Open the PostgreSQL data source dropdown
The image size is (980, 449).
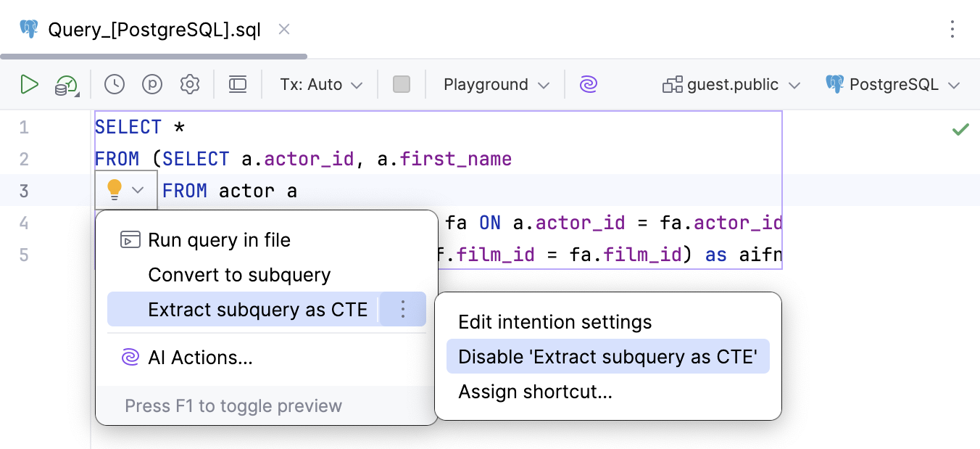(892, 85)
